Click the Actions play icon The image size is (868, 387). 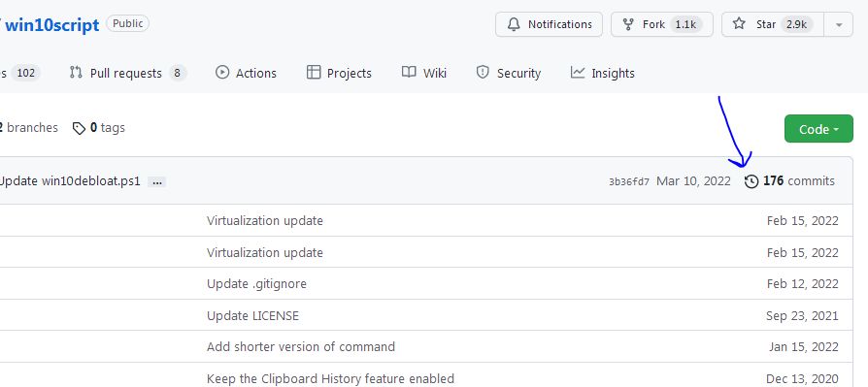click(x=222, y=73)
